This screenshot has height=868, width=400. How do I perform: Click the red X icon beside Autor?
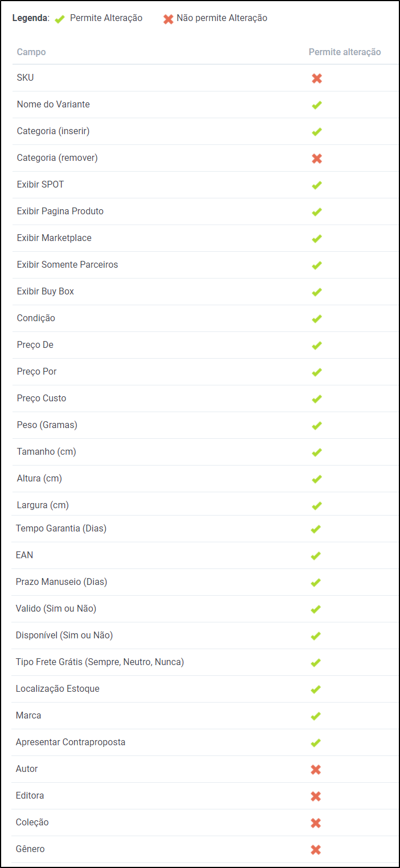click(x=316, y=770)
